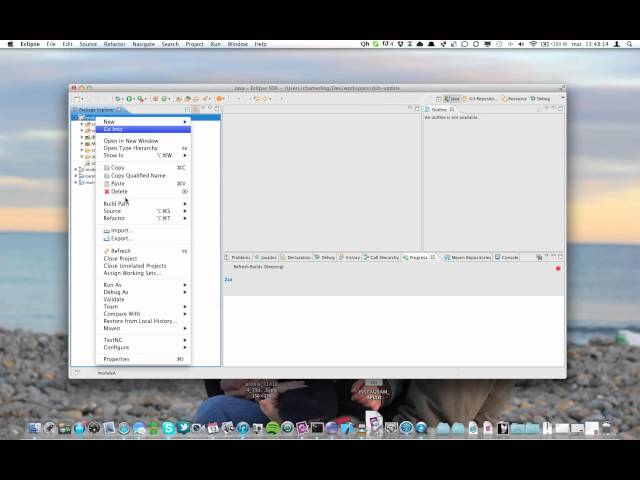Choose Copy Qualified Name

[143, 176]
